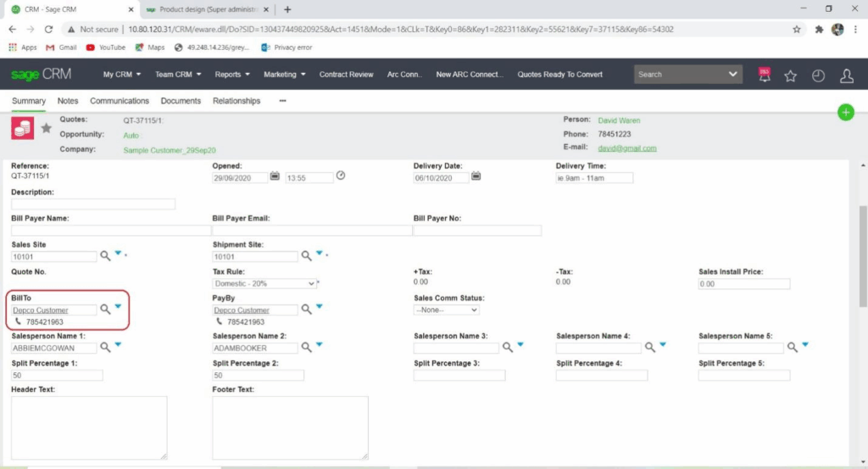Open the Reports menu
This screenshot has height=469, width=868.
231,75
